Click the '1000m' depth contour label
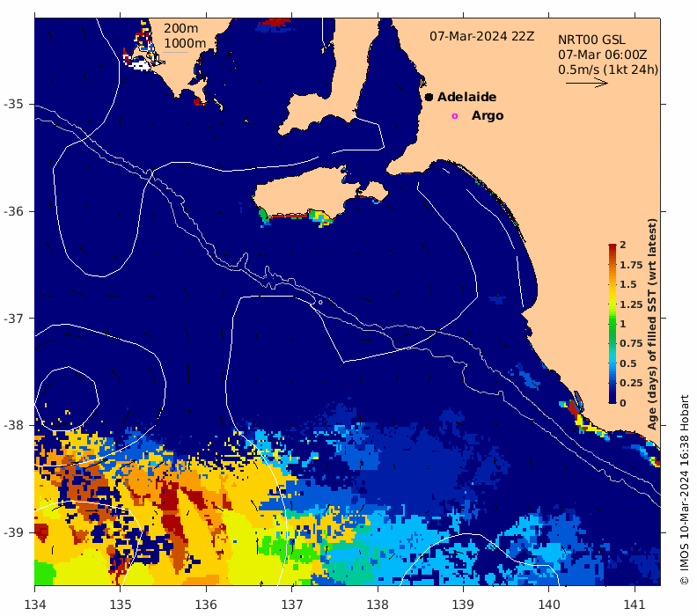Viewport: 697px width, 616px height. pos(185,43)
